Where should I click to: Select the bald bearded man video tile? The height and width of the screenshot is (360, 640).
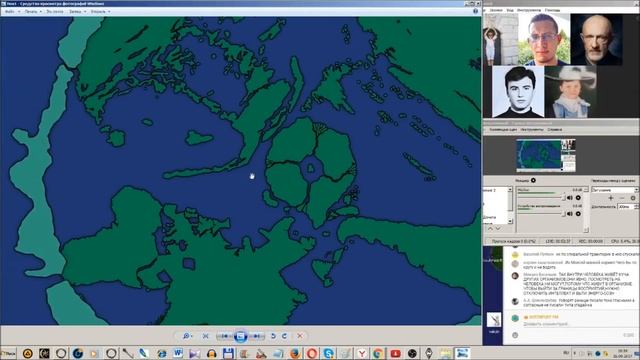596,40
